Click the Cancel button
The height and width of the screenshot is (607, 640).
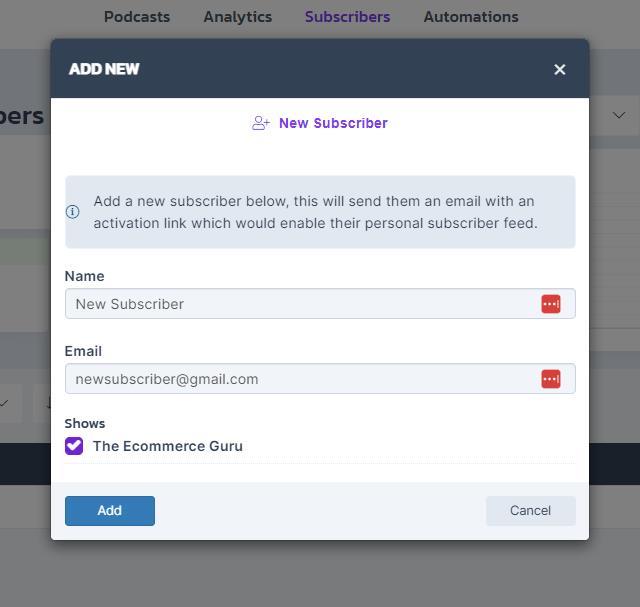tap(531, 511)
